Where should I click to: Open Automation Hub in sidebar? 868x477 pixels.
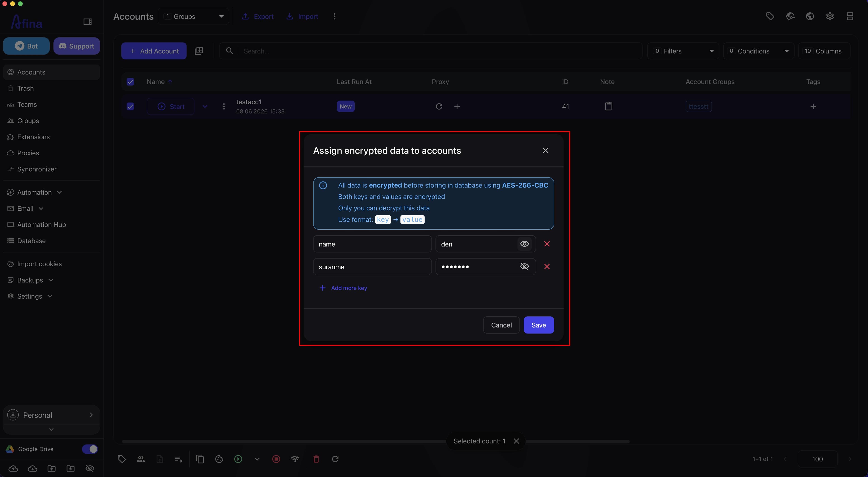tap(51, 225)
